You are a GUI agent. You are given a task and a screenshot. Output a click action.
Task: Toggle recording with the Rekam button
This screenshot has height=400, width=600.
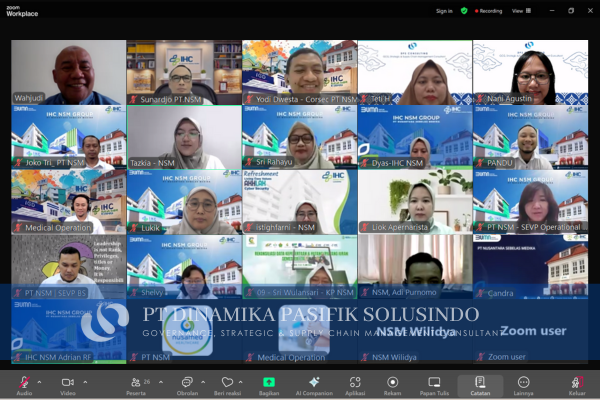[x=392, y=382]
